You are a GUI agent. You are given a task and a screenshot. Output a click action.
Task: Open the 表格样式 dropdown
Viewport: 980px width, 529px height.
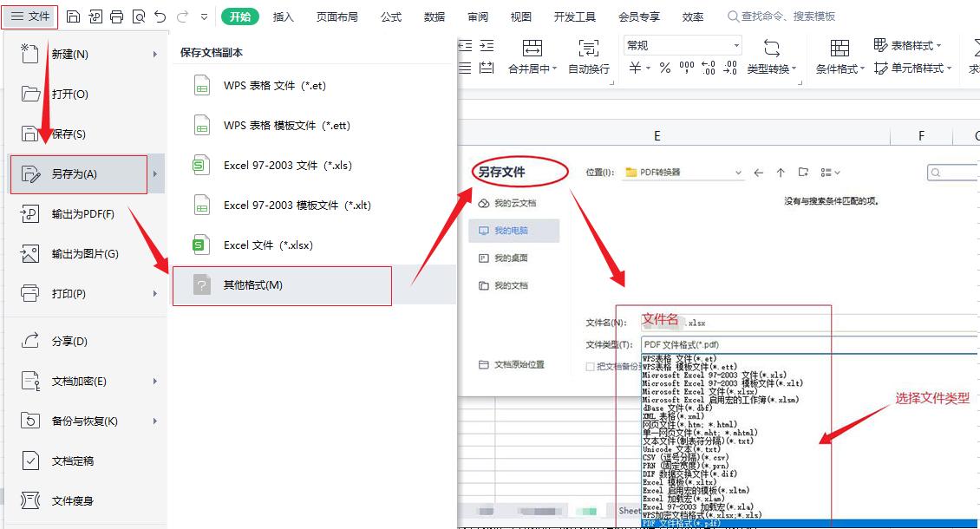[907, 46]
